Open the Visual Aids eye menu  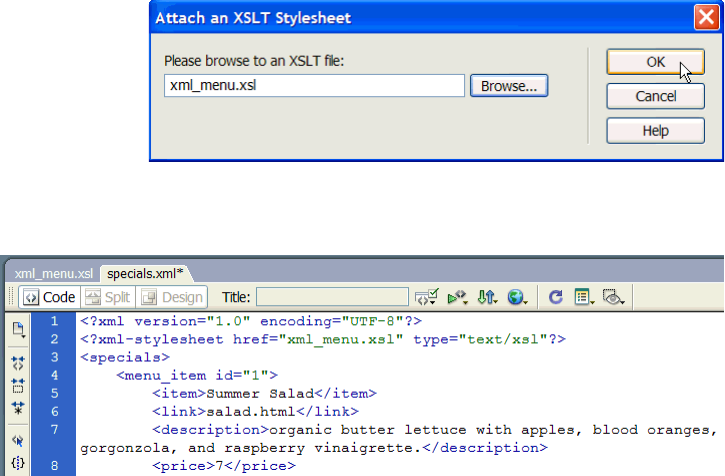click(x=614, y=297)
